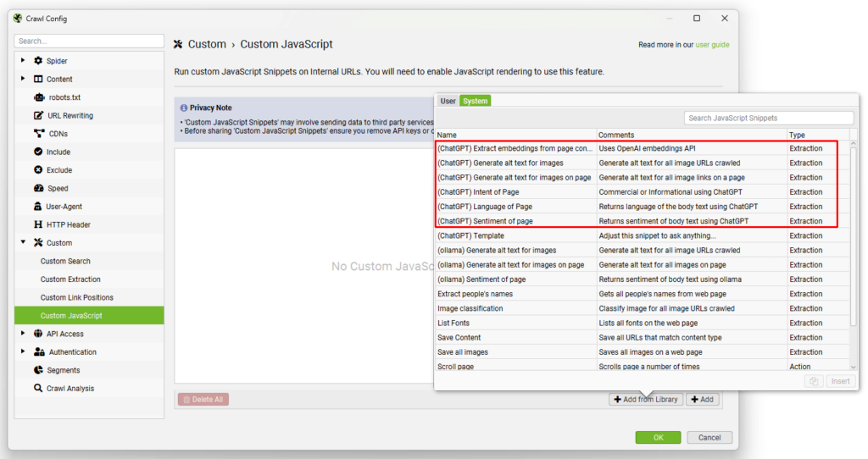Expand the API Access section

[x=24, y=334]
